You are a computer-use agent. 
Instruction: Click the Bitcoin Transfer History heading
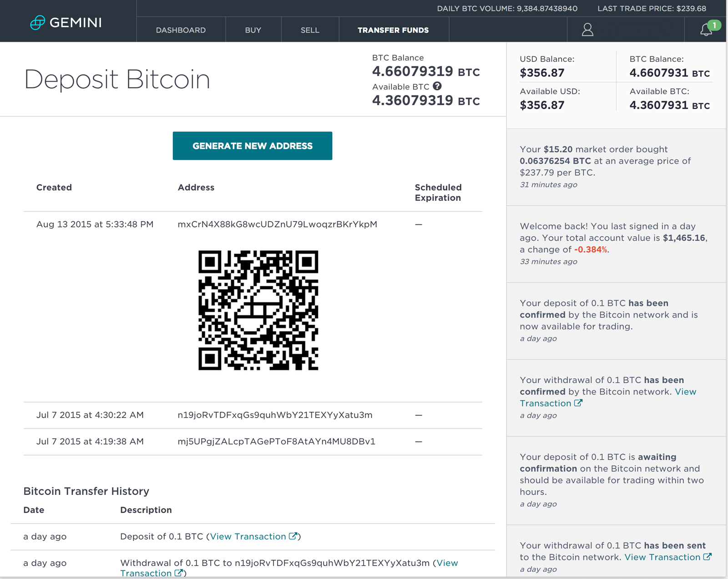coord(86,491)
